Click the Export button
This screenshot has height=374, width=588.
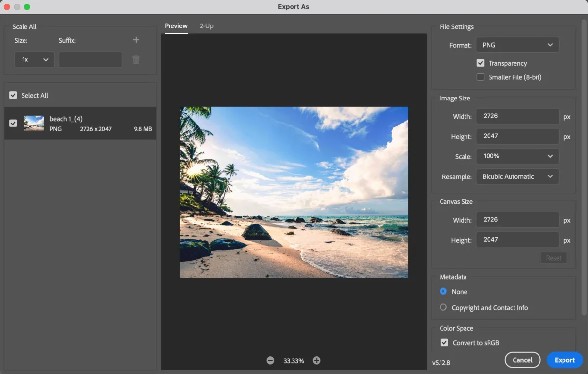pos(564,360)
